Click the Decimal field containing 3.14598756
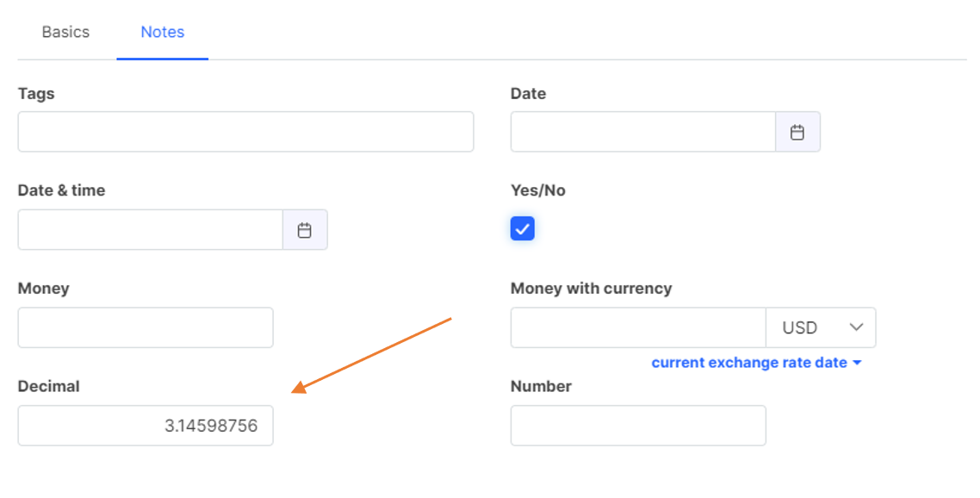Viewport: 980px width, 498px height. 146,426
